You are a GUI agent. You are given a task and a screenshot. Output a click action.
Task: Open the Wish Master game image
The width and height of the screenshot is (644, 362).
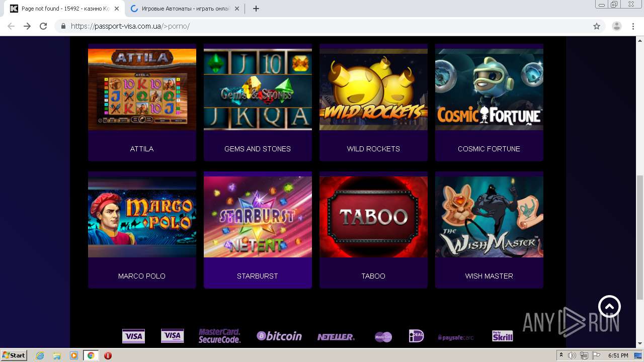[x=489, y=217]
